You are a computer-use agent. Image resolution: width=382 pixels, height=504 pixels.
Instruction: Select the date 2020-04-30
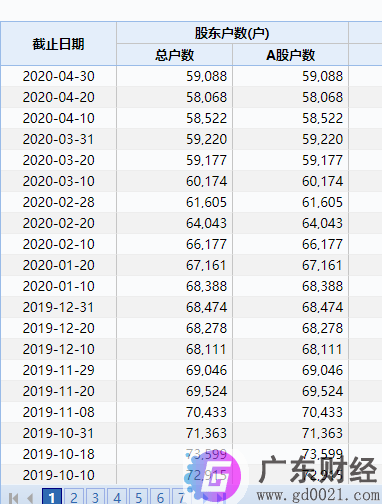pyautogui.click(x=59, y=76)
